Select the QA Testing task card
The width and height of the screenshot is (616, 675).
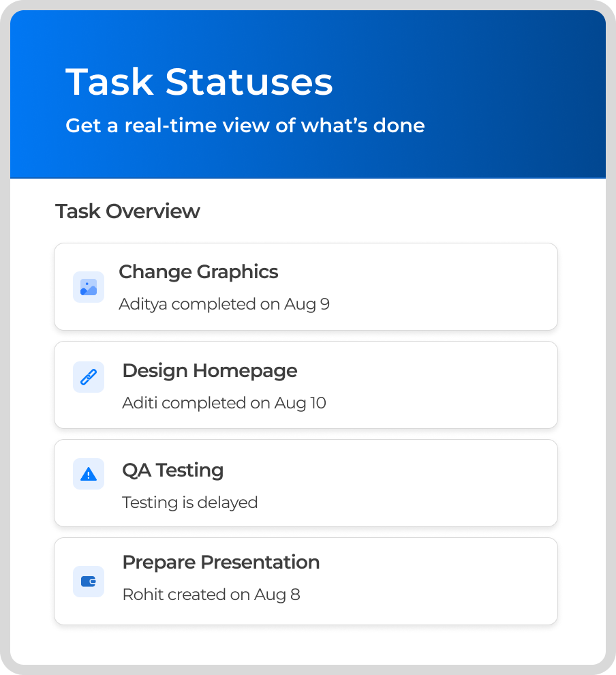coord(306,483)
